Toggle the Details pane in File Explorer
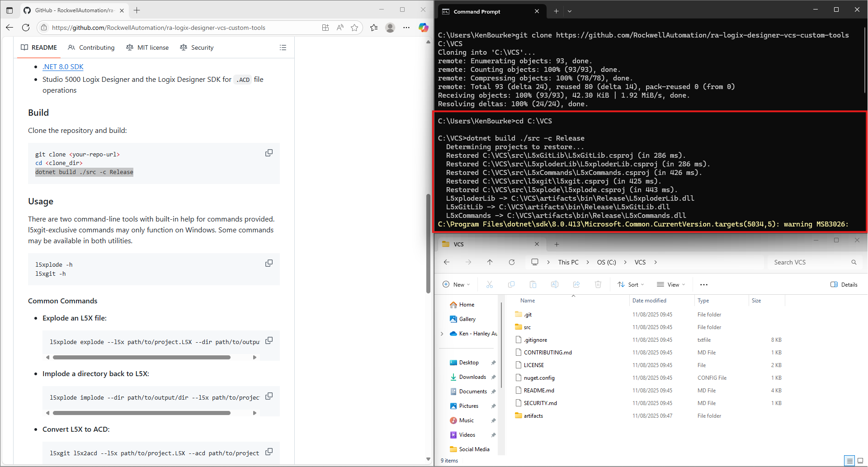The image size is (868, 467). tap(844, 284)
